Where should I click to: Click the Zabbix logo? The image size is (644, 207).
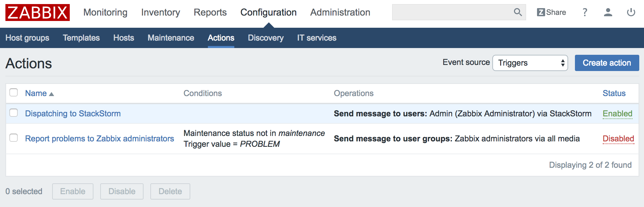(x=38, y=13)
